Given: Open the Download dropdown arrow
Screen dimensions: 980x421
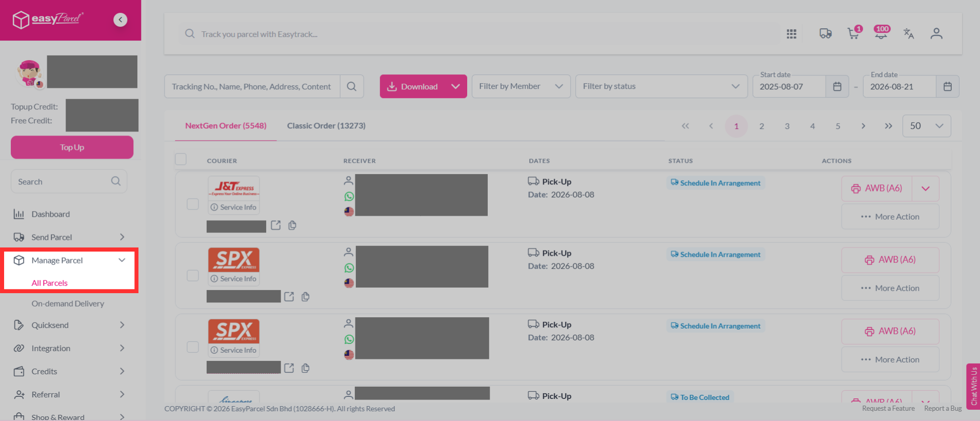Looking at the screenshot, I should [455, 86].
